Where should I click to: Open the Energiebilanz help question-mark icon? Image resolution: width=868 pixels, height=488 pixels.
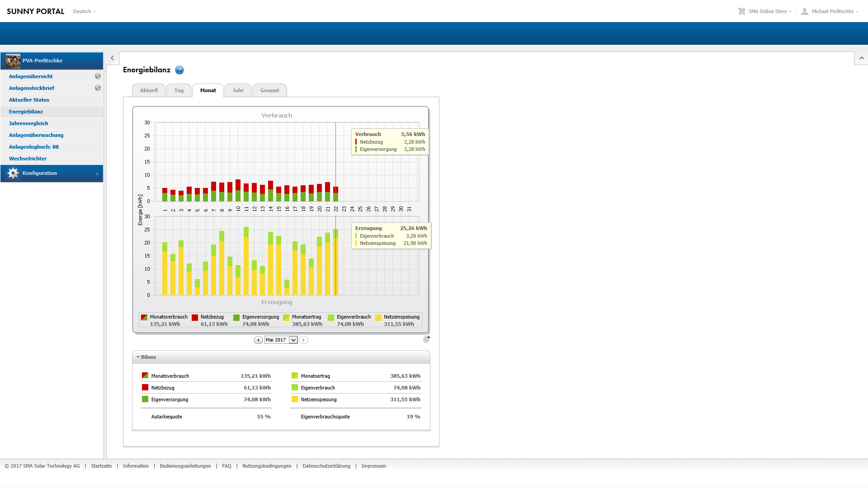point(179,70)
